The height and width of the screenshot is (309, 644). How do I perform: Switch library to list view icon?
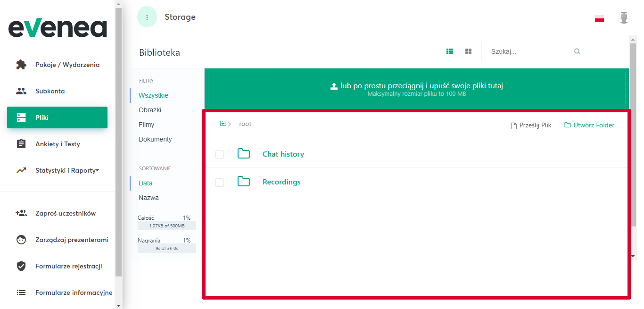click(x=450, y=51)
